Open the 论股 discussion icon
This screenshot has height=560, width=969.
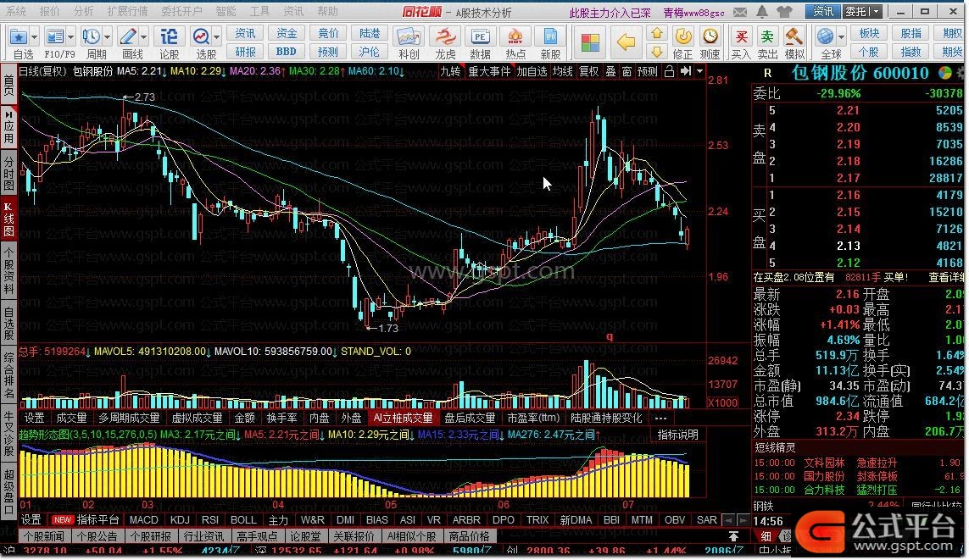[169, 37]
